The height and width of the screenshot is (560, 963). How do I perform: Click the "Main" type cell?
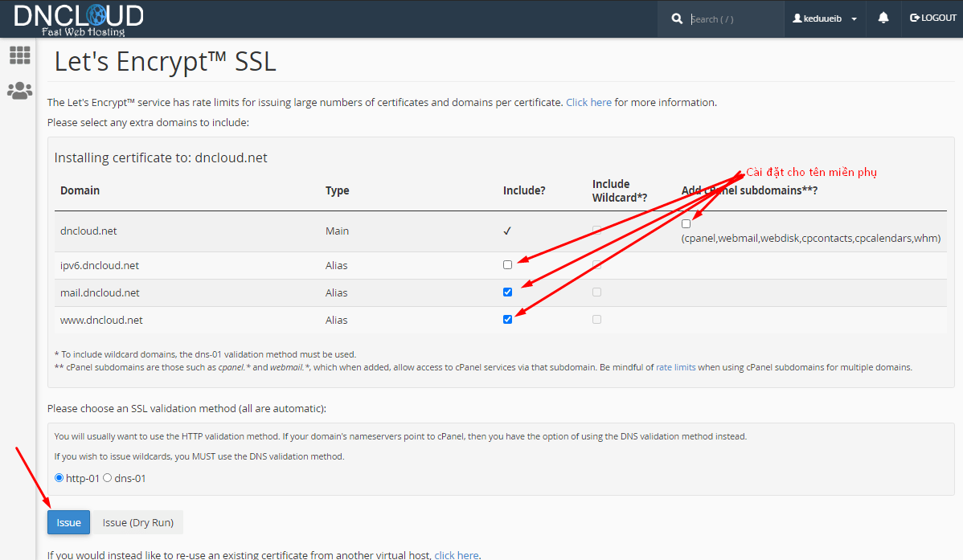[337, 231]
